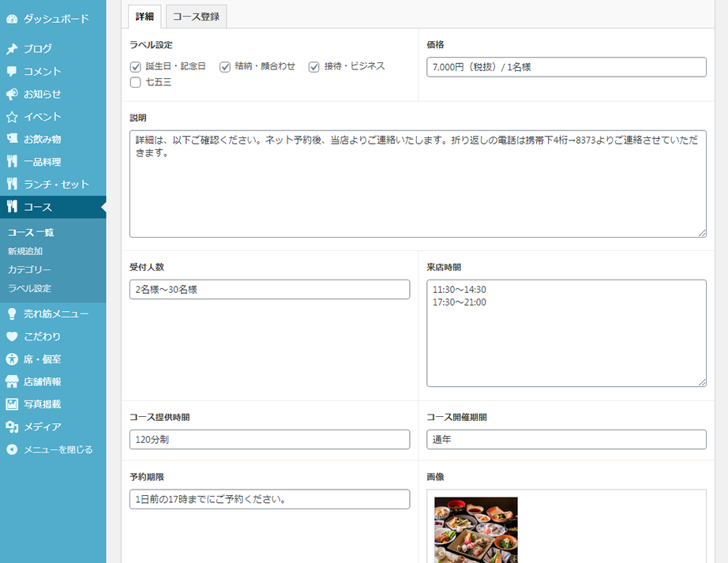Viewport: 728px width, 563px height.
Task: Click the dashboard gauge icon
Action: pyautogui.click(x=12, y=19)
